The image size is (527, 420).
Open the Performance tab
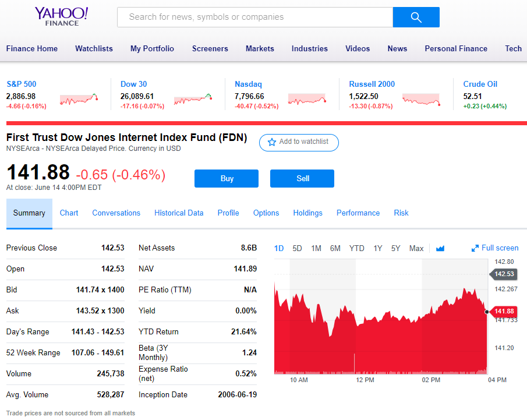pos(358,213)
